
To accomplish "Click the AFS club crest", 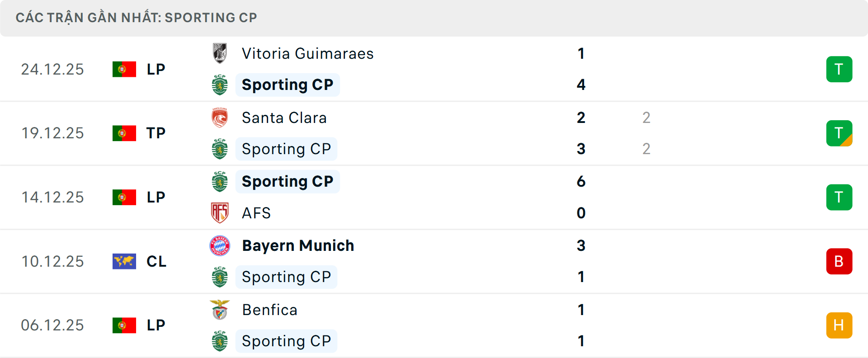I will [220, 213].
